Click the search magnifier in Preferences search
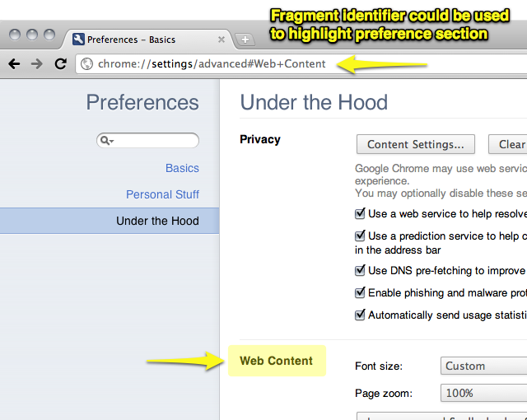This screenshot has height=420, width=527. tap(106, 141)
